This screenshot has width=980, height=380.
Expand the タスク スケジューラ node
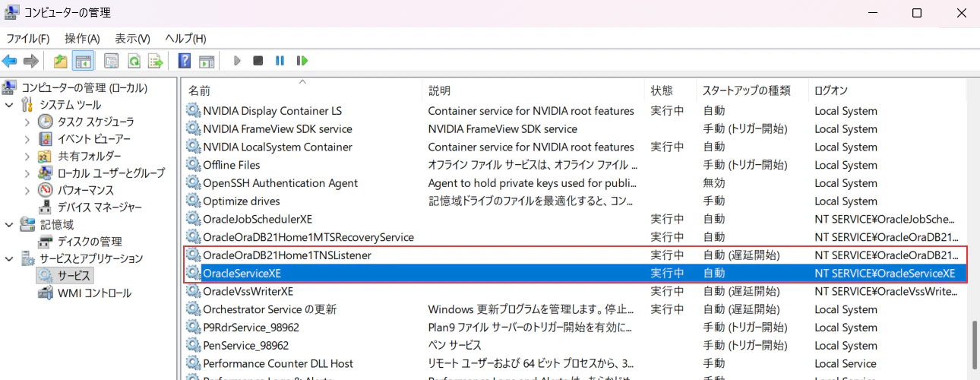27,122
